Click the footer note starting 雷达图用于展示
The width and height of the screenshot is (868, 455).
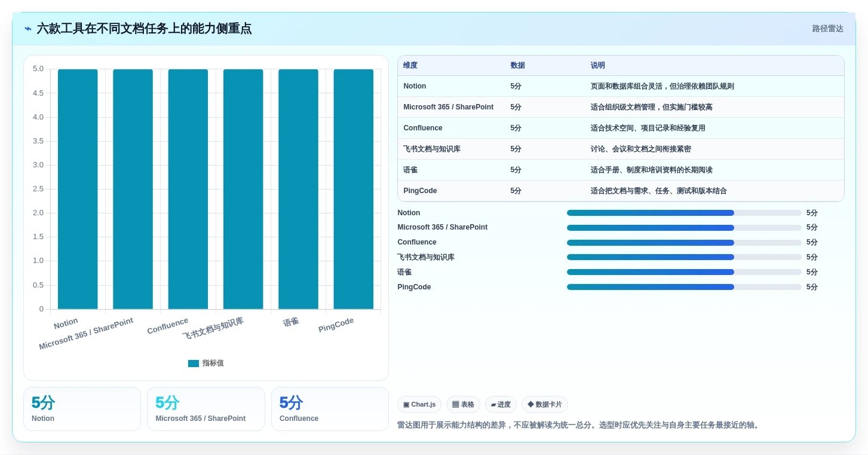(x=579, y=425)
